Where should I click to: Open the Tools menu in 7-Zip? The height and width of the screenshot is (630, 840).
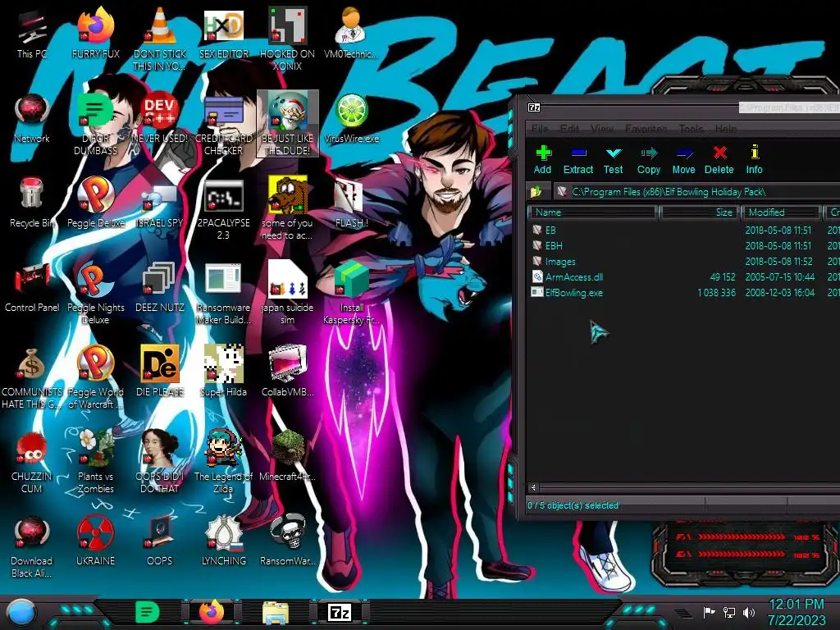tap(691, 129)
